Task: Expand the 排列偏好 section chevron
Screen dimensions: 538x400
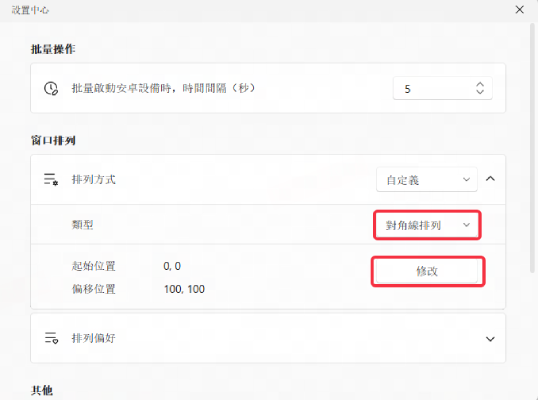Action: coord(490,339)
